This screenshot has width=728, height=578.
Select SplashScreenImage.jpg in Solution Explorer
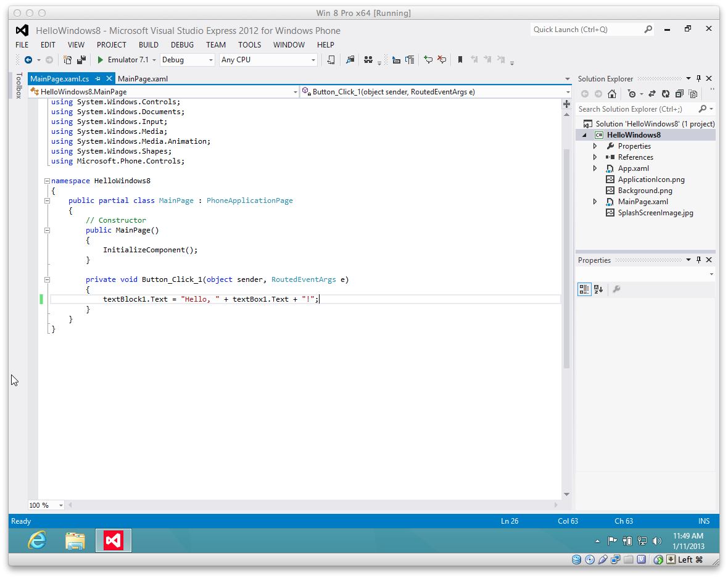[655, 213]
